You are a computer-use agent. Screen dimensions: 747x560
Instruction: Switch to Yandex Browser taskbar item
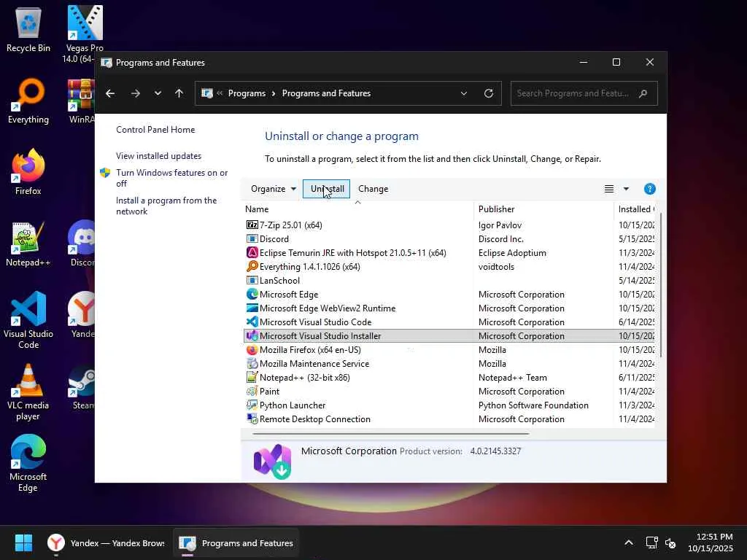point(106,542)
